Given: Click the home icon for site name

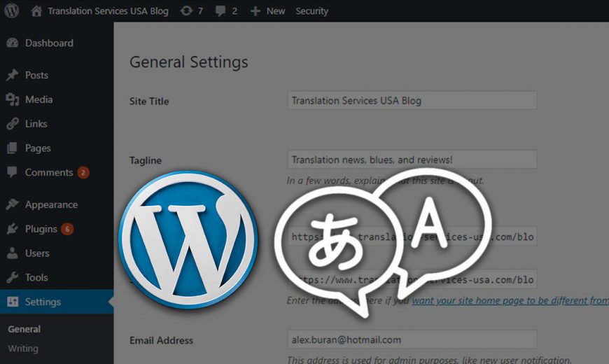Looking at the screenshot, I should tap(37, 11).
